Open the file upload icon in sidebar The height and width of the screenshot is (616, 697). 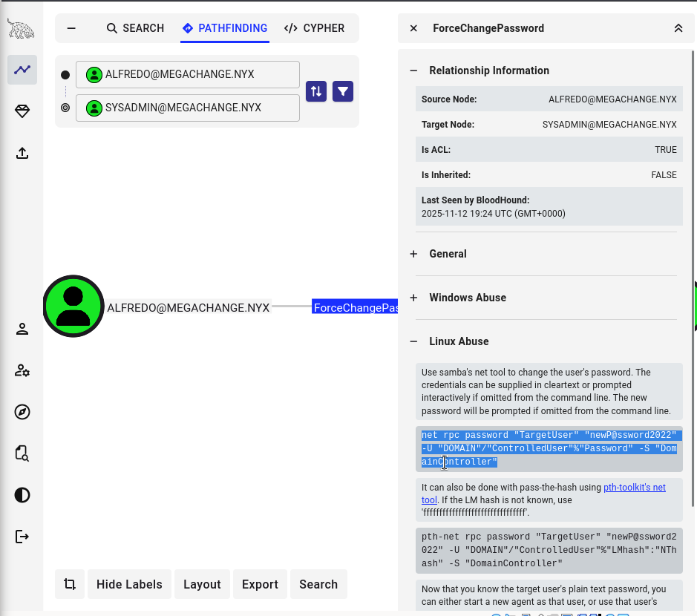coord(22,153)
